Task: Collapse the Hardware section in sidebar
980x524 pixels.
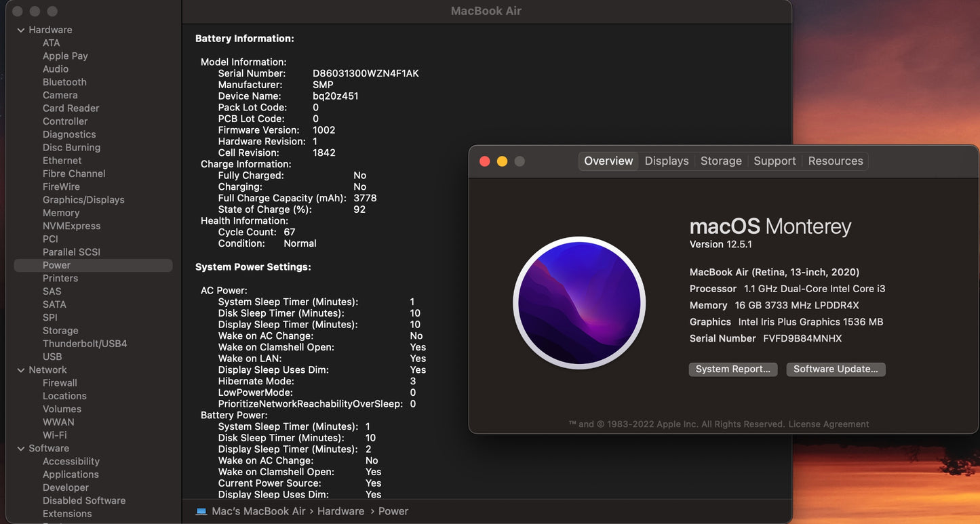Action: [20, 30]
